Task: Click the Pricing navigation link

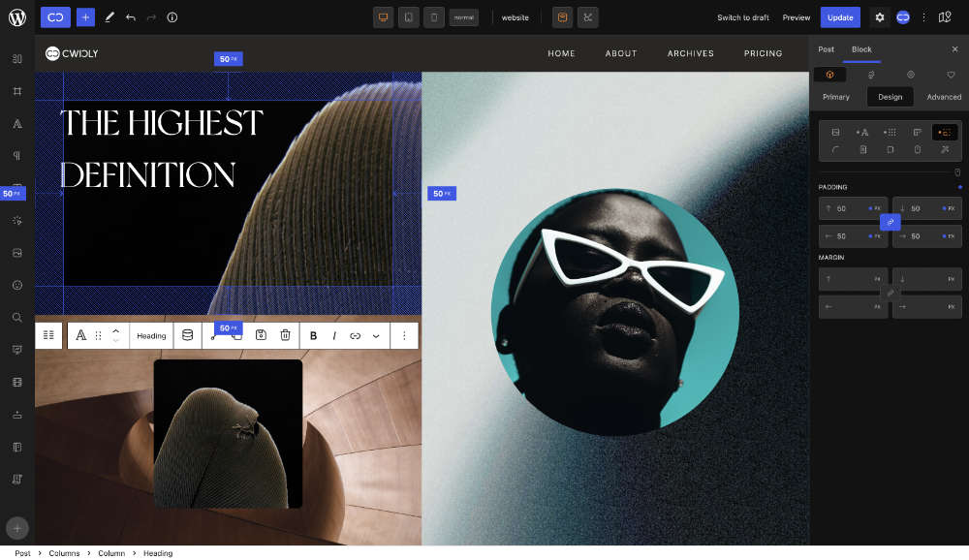Action: tap(763, 54)
